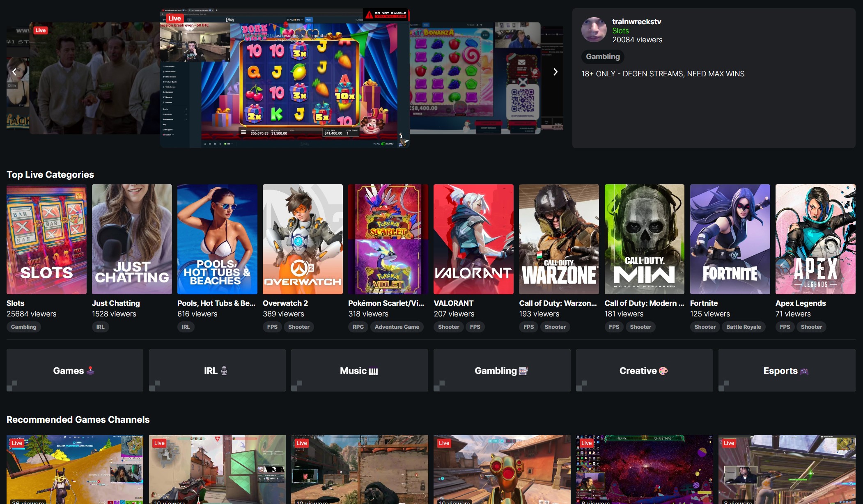Screen dimensions: 863x504
Task: Open Pools, Hot Tubs & Beaches cover
Action: pyautogui.click(x=217, y=239)
